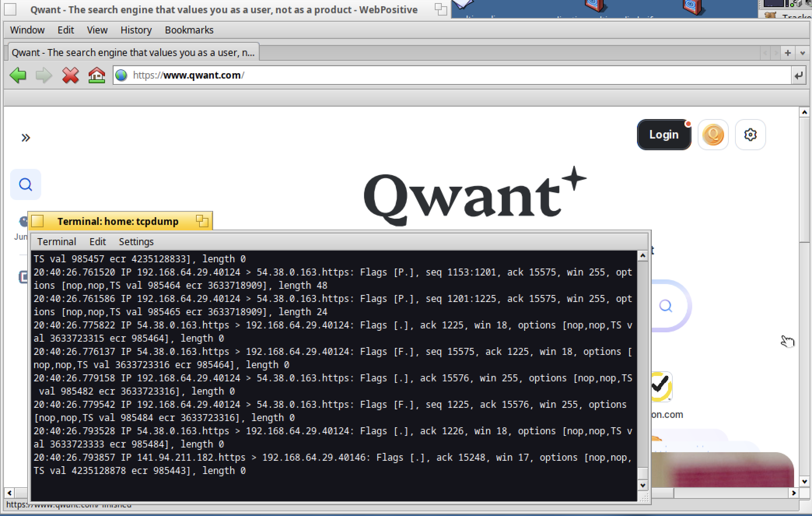Click the magnifier in the Qwant search box

click(x=665, y=306)
